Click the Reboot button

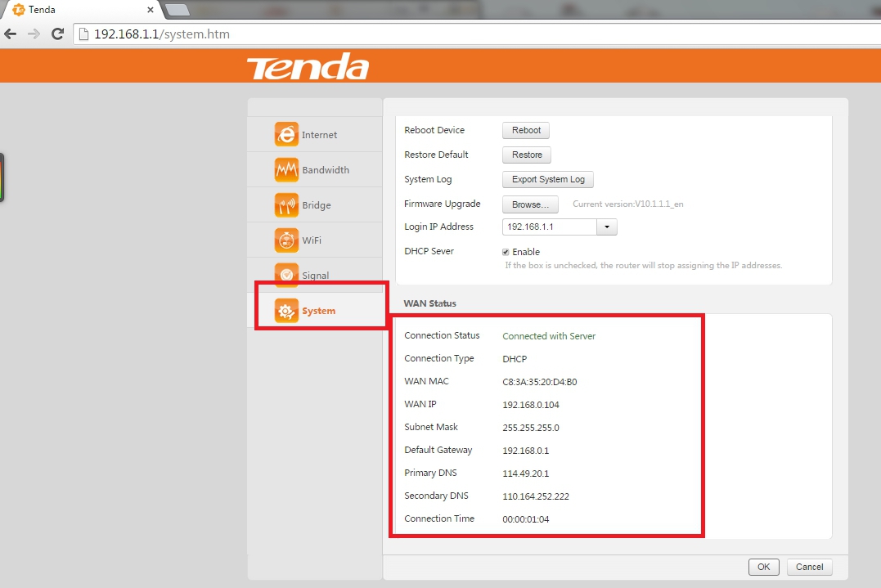526,130
